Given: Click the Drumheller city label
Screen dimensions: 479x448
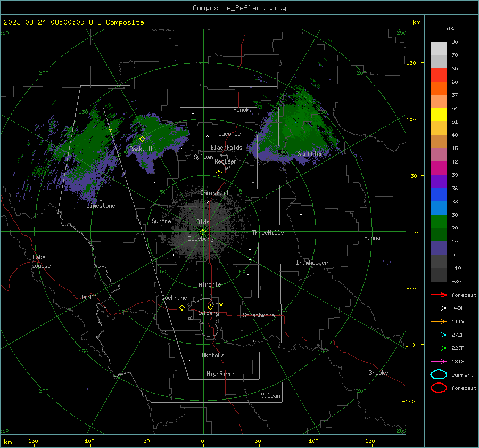Looking at the screenshot, I should point(312,263).
